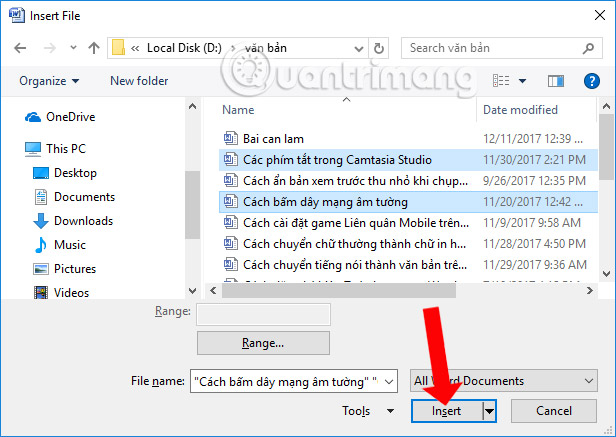
Task: Open recent locations dropdown arrow
Action: [73, 48]
